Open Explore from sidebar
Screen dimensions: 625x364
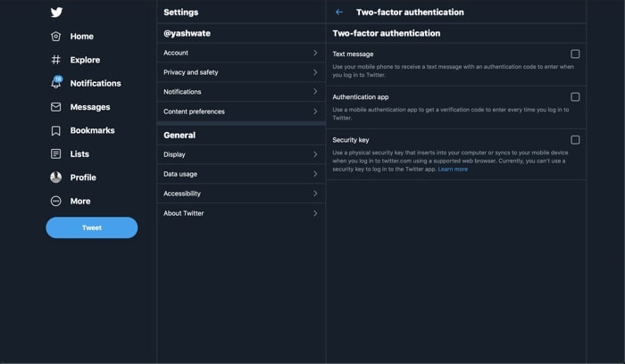(x=85, y=60)
